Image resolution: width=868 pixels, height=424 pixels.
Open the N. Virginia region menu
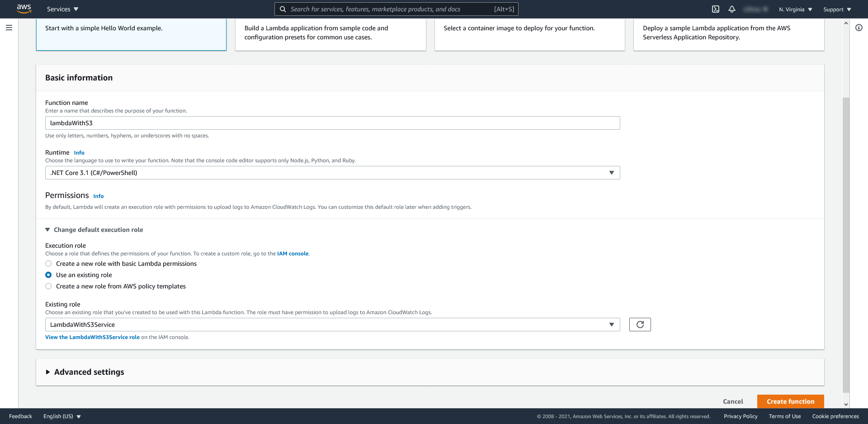(x=795, y=9)
